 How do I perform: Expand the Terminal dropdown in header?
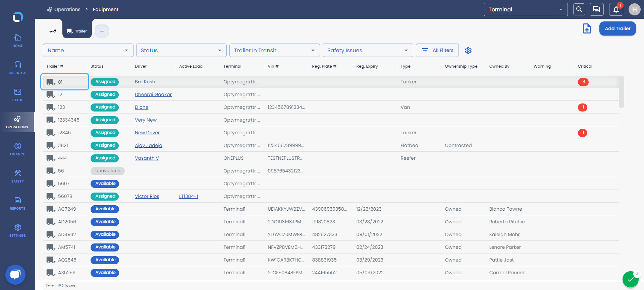click(526, 9)
